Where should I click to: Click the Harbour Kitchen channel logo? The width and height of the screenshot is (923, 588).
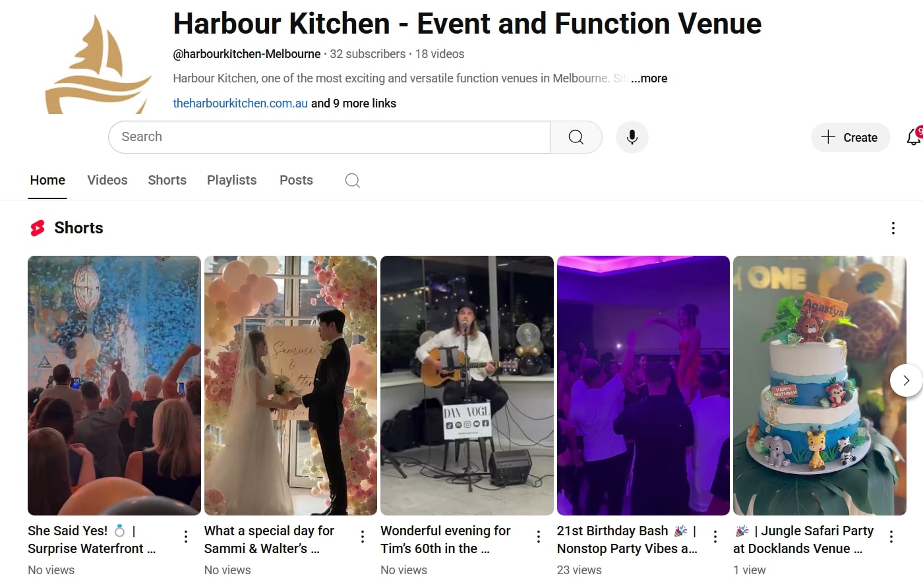click(x=98, y=64)
